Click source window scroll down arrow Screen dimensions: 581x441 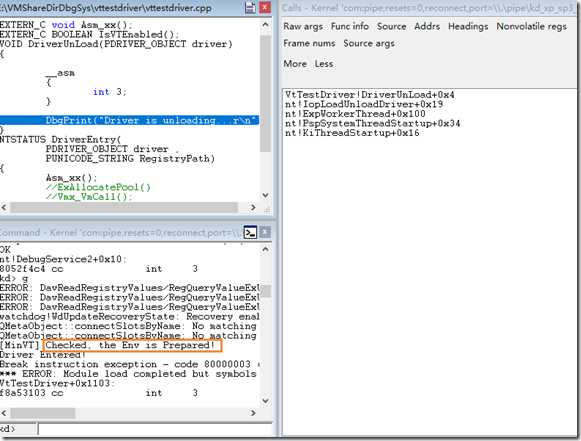click(265, 195)
